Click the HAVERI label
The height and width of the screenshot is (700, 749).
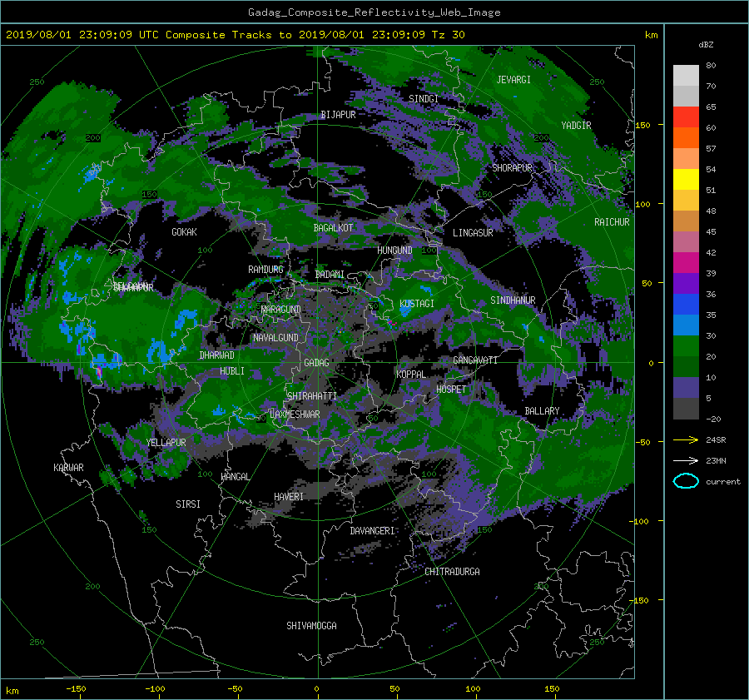tap(289, 497)
